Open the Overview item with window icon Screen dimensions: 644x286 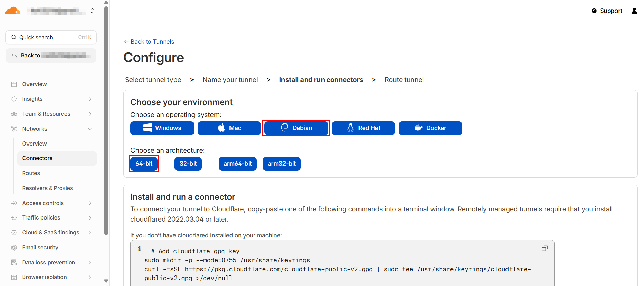(14, 84)
